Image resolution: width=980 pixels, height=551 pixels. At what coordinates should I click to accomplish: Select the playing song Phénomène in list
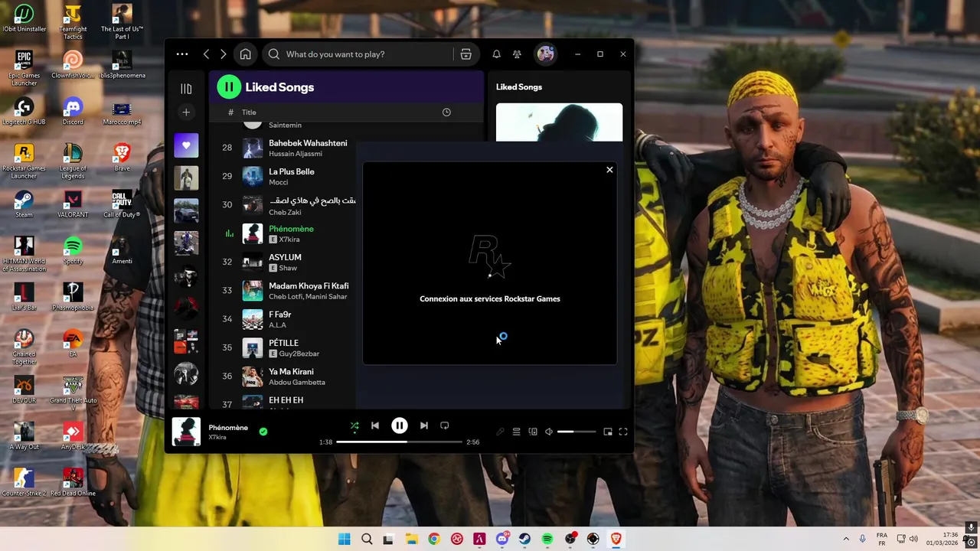291,229
